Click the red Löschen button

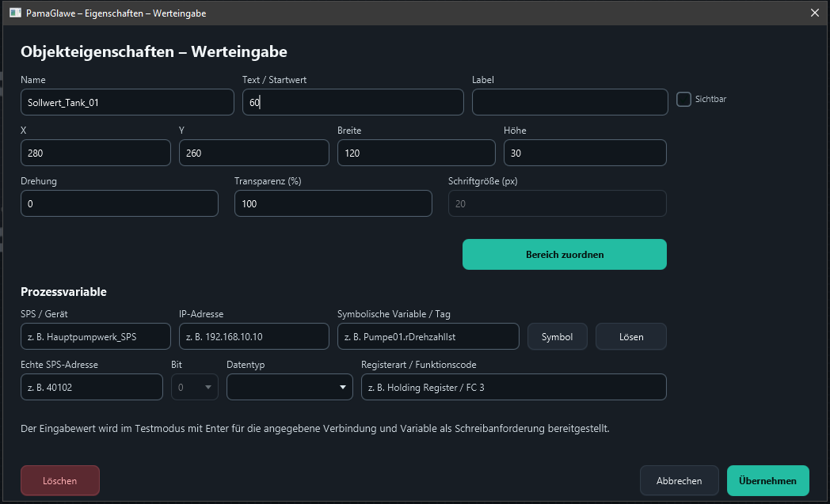[x=60, y=481]
